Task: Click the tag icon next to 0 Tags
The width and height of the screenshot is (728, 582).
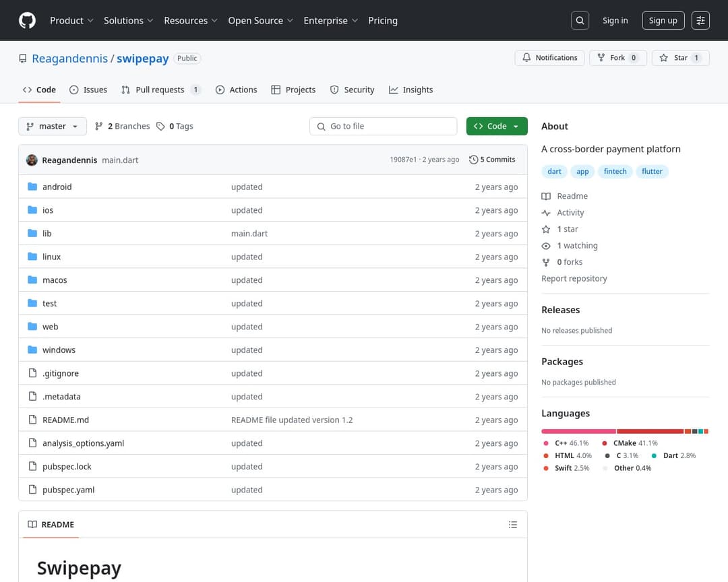Action: 160,126
